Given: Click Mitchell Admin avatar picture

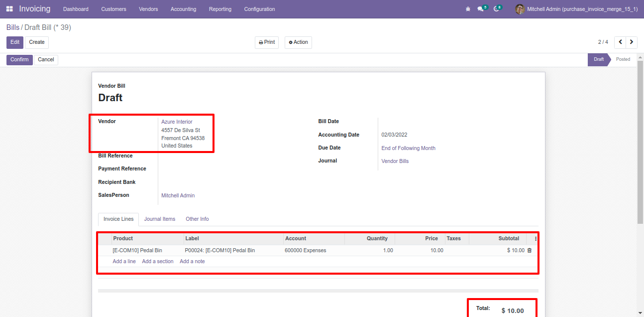Looking at the screenshot, I should (x=520, y=9).
